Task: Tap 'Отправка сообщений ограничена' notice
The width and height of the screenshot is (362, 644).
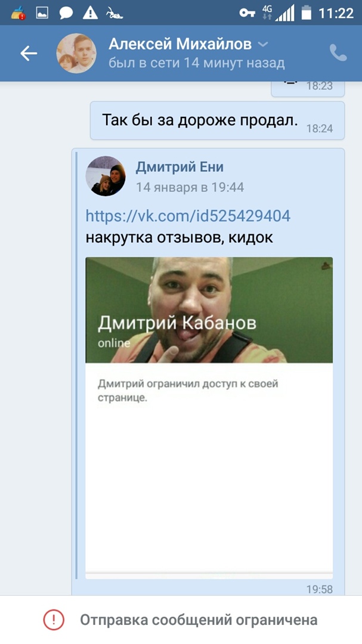Action: [199, 620]
